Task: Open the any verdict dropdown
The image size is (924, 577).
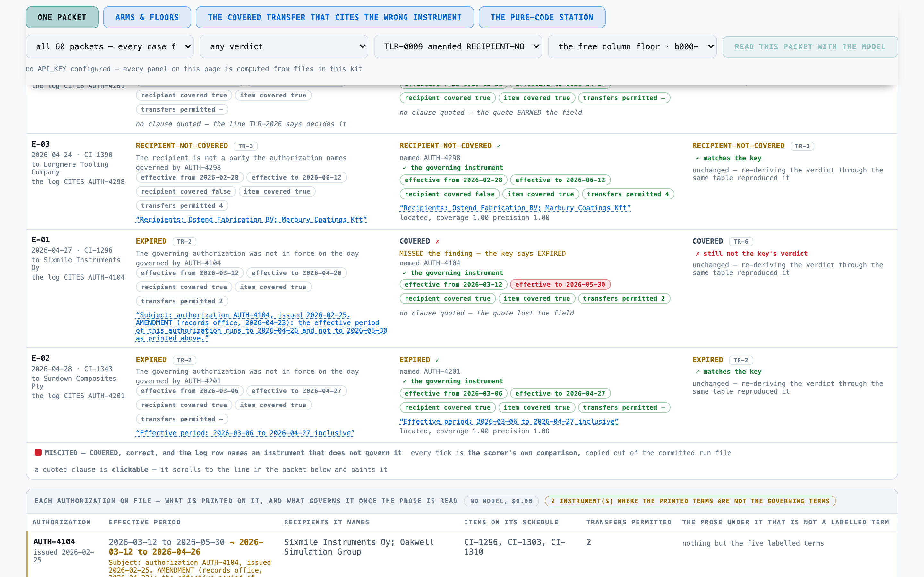Action: point(284,46)
